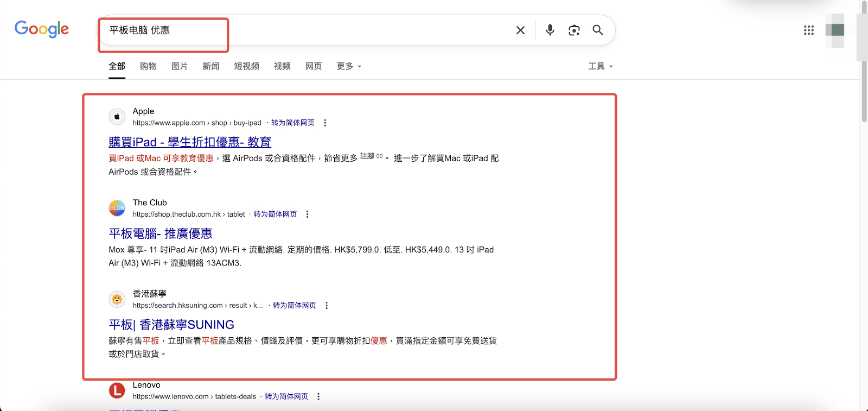The width and height of the screenshot is (868, 411).
Task: Click the Lenovo result favicon
Action: (x=117, y=390)
